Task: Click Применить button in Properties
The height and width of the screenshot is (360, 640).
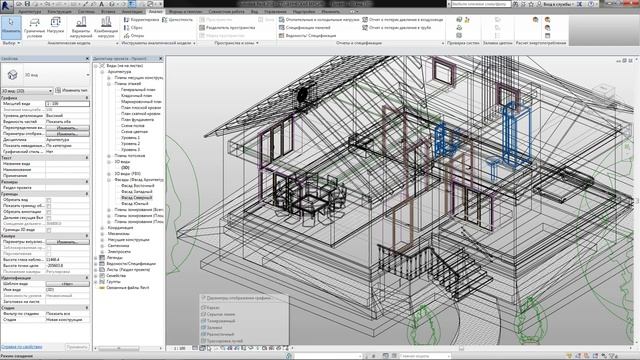Action: 77,347
